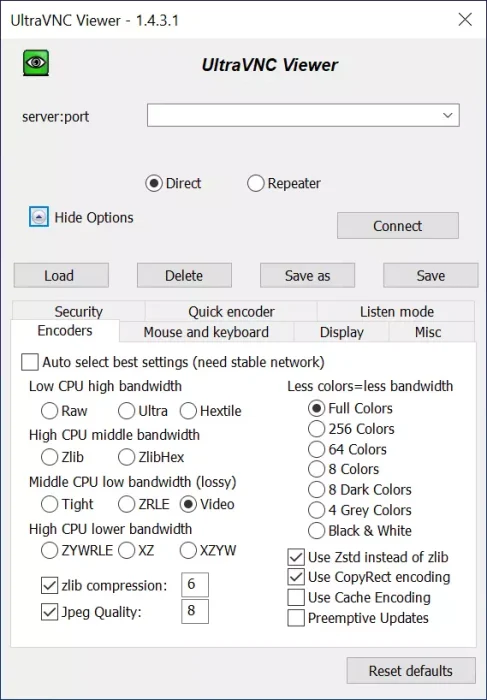Enable Auto select best settings checkbox
487x700 pixels.
click(x=30, y=362)
